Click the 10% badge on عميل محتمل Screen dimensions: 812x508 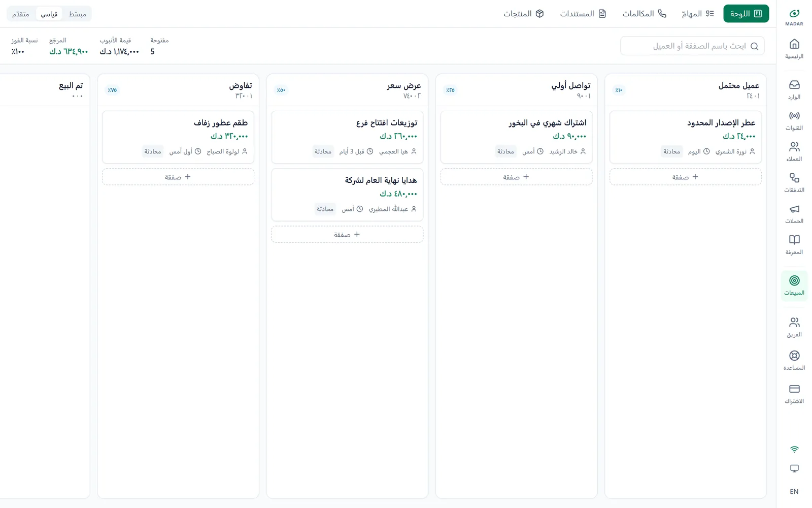619,90
